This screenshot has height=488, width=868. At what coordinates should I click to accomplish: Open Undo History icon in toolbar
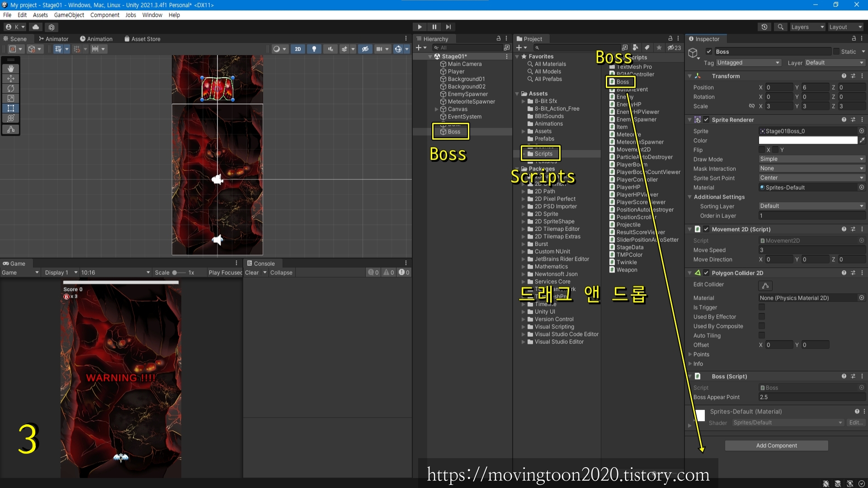(x=764, y=27)
